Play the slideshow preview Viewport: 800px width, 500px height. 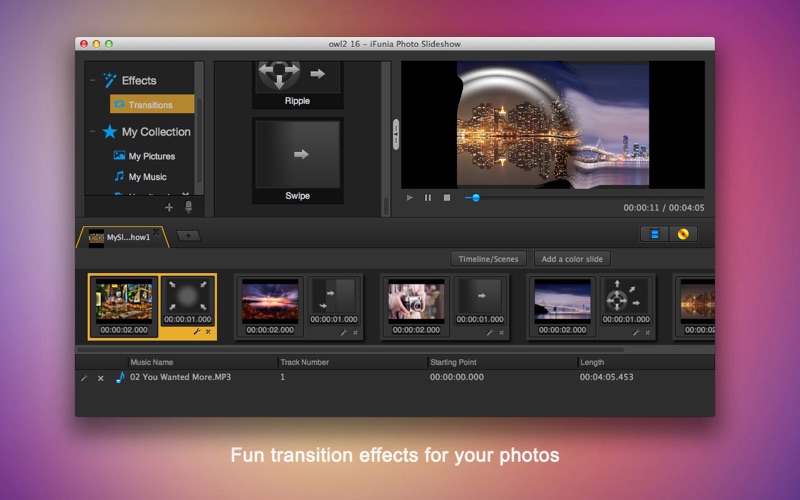pos(409,197)
